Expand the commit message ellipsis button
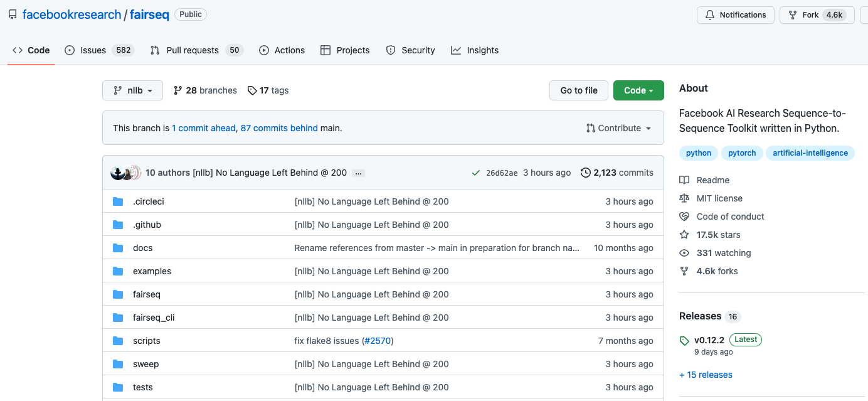868x401 pixels. click(x=358, y=173)
